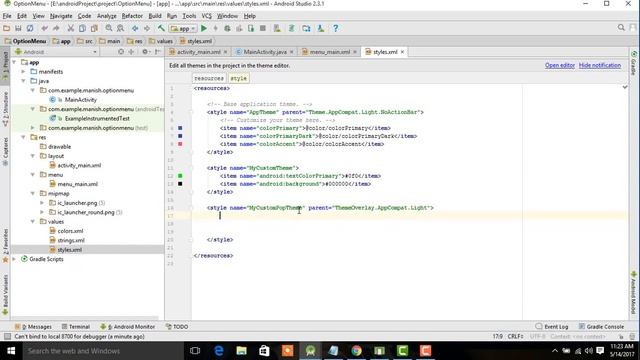Click the Redo toolbar arrow

pos(56,28)
